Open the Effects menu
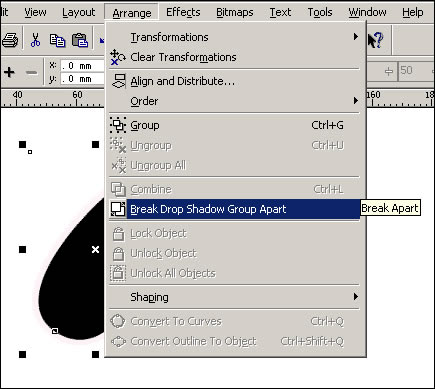Viewport: 435px width, 389px height. coord(183,12)
